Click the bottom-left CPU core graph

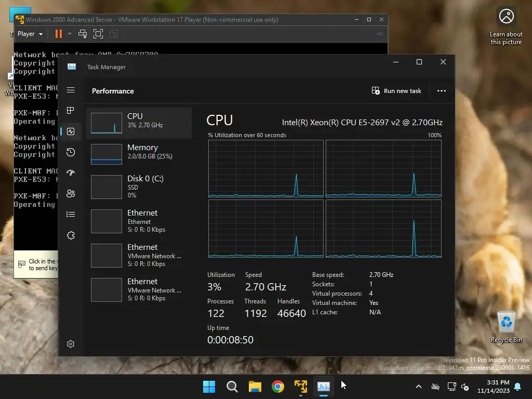click(265, 229)
